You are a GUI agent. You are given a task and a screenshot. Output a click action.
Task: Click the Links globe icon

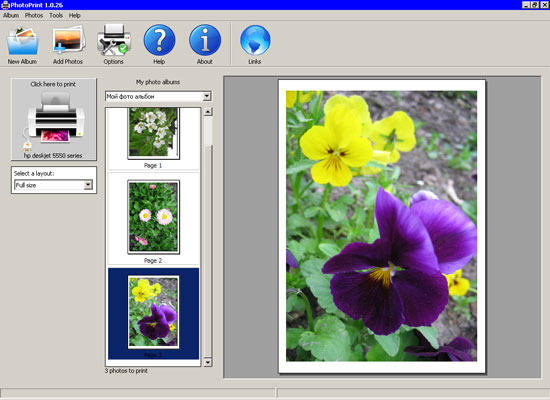click(x=255, y=40)
